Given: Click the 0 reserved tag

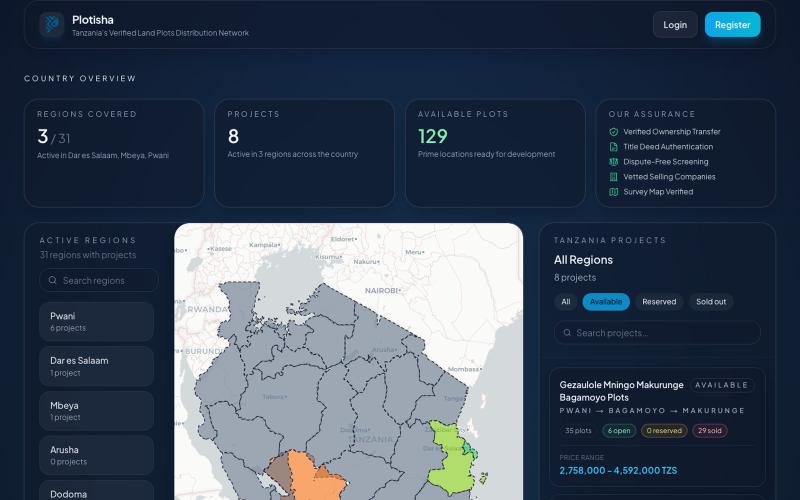Looking at the screenshot, I should 664,431.
